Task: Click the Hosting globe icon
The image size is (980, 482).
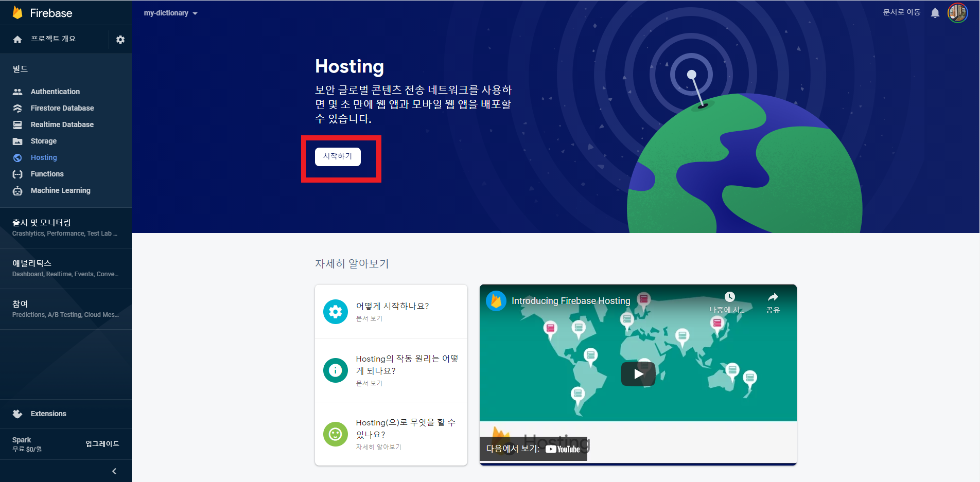Action: tap(17, 157)
